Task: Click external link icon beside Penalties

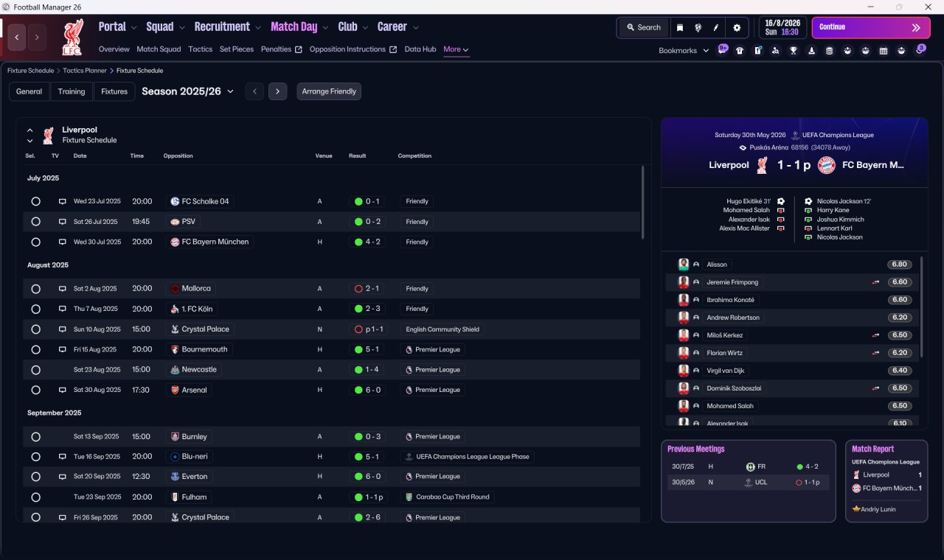Action: [298, 50]
